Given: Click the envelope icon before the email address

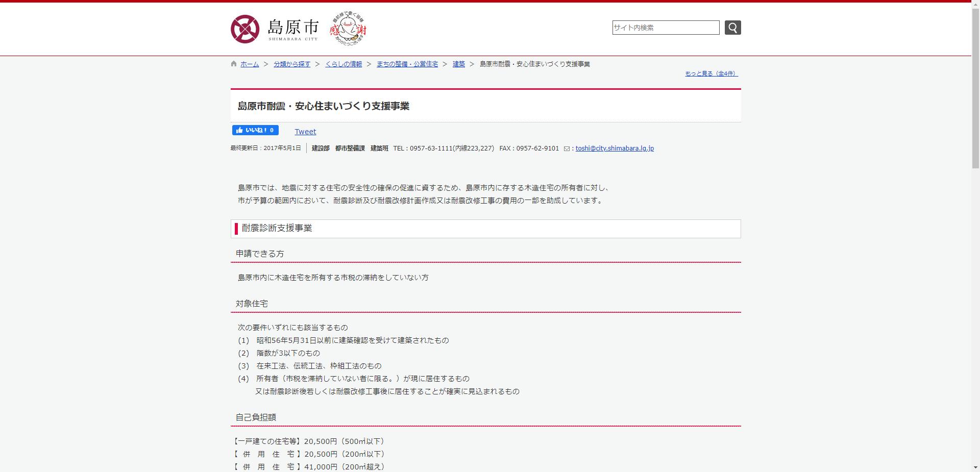Looking at the screenshot, I should coord(568,148).
